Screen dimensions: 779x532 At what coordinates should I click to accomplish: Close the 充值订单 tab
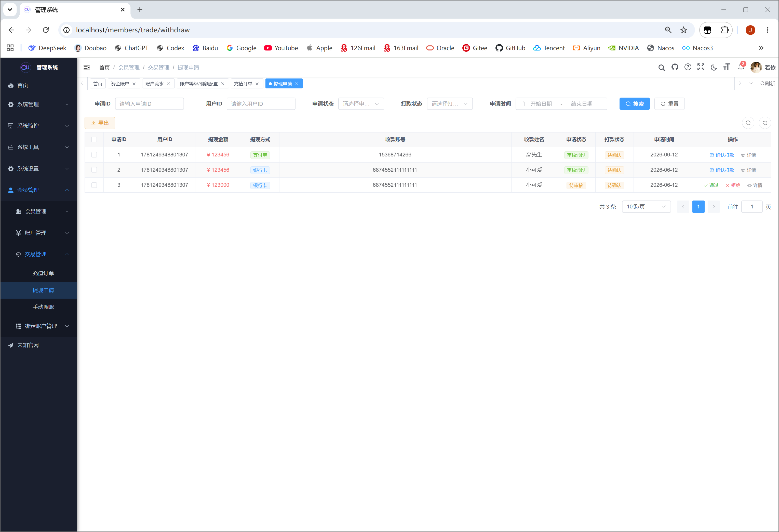(x=257, y=84)
